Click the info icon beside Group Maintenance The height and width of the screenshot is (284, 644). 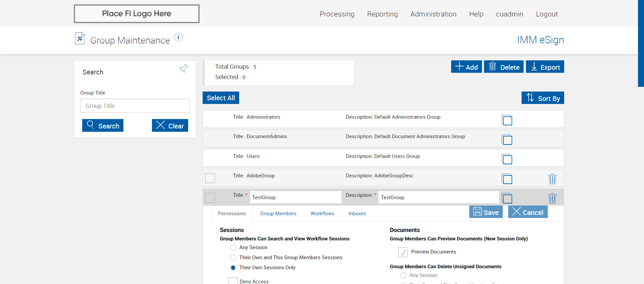(178, 38)
